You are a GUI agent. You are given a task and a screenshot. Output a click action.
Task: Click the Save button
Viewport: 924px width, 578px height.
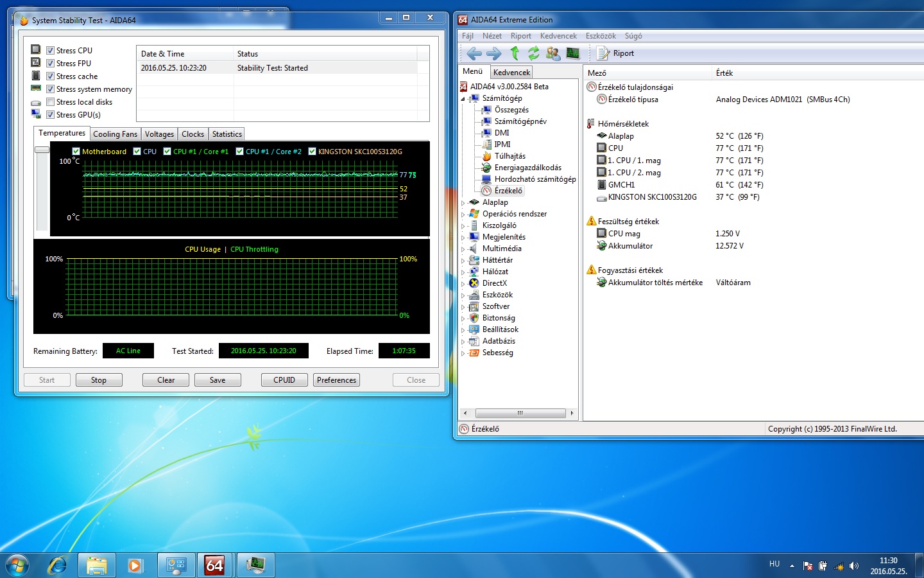[218, 380]
